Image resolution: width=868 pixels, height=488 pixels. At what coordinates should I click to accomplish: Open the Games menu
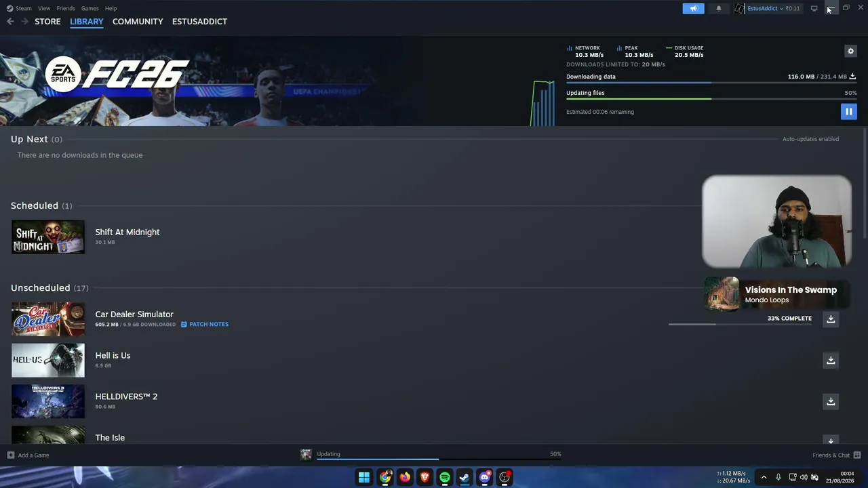point(90,8)
